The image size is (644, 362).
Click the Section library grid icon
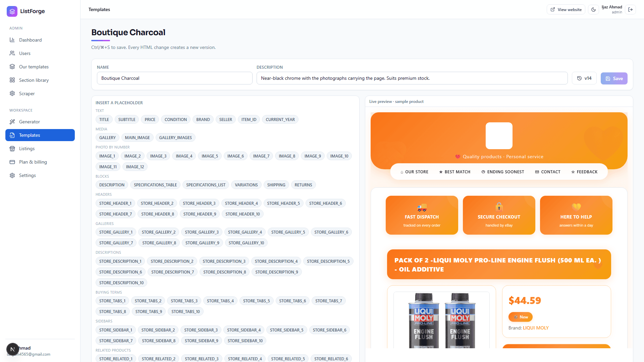12,80
